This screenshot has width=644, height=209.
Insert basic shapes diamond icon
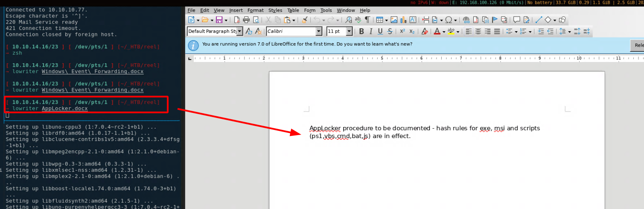pyautogui.click(x=548, y=20)
